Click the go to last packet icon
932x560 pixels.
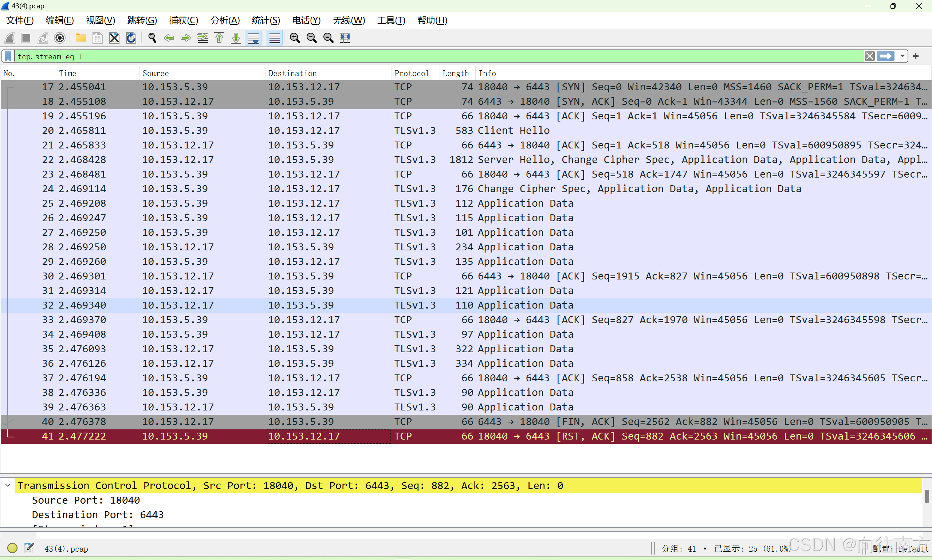click(235, 38)
